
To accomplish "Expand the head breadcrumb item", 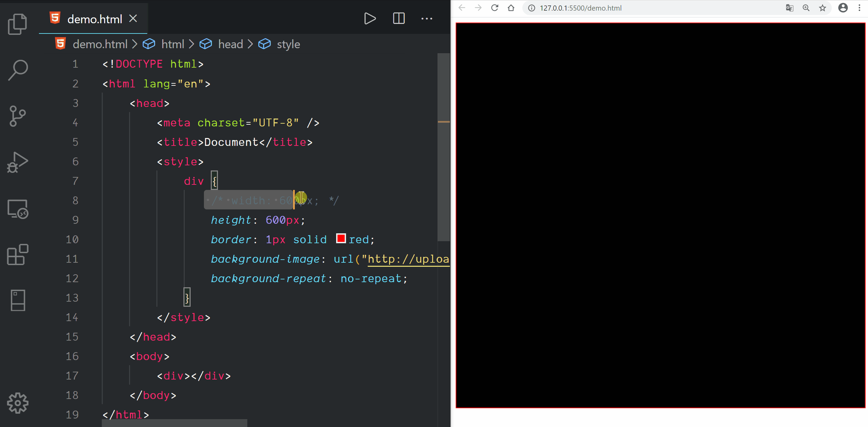I will [x=230, y=44].
